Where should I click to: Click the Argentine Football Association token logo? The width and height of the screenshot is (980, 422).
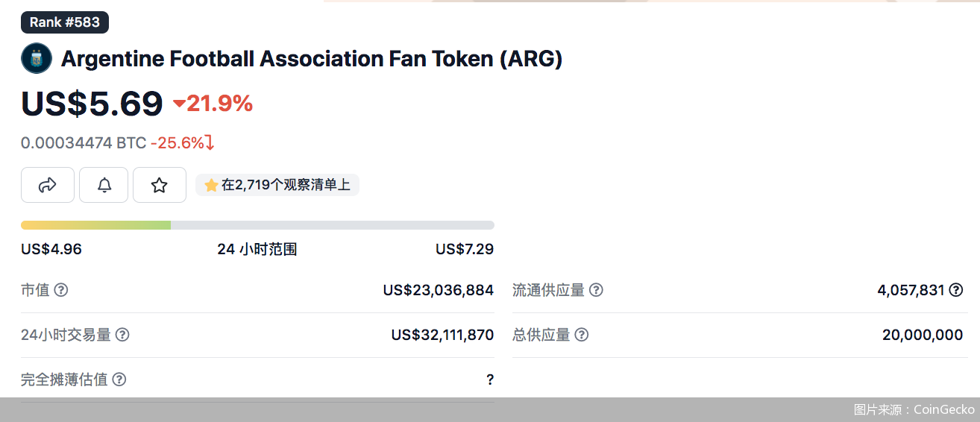click(37, 59)
